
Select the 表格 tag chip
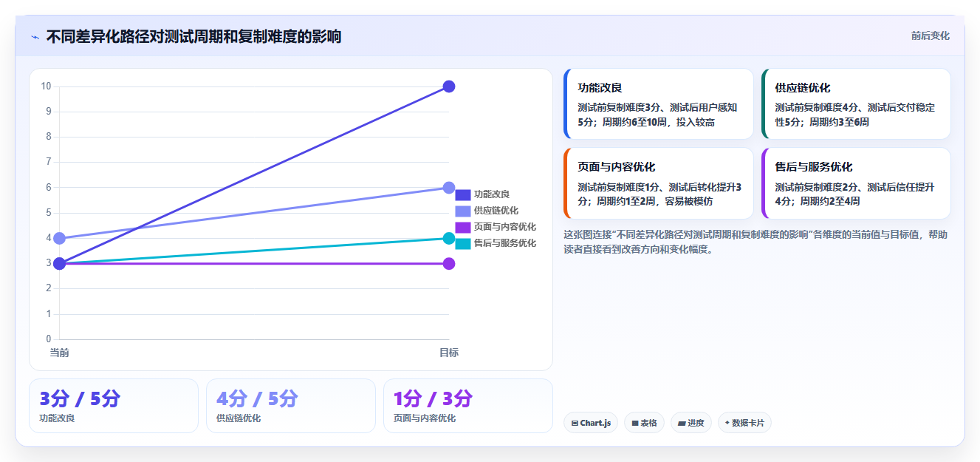(644, 423)
